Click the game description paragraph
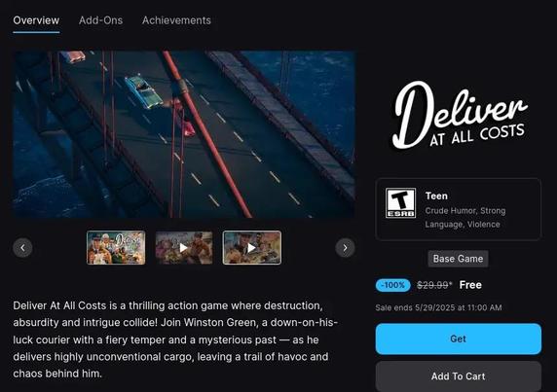This screenshot has height=392, width=557. (176, 339)
